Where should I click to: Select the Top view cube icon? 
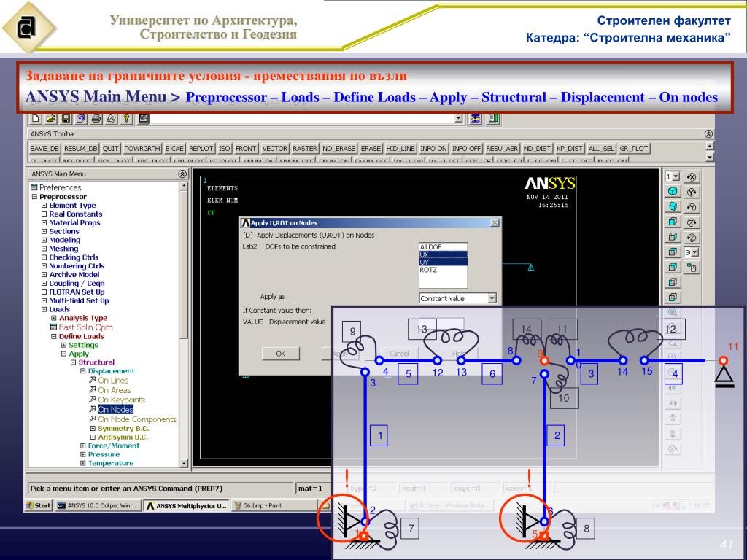(x=673, y=252)
